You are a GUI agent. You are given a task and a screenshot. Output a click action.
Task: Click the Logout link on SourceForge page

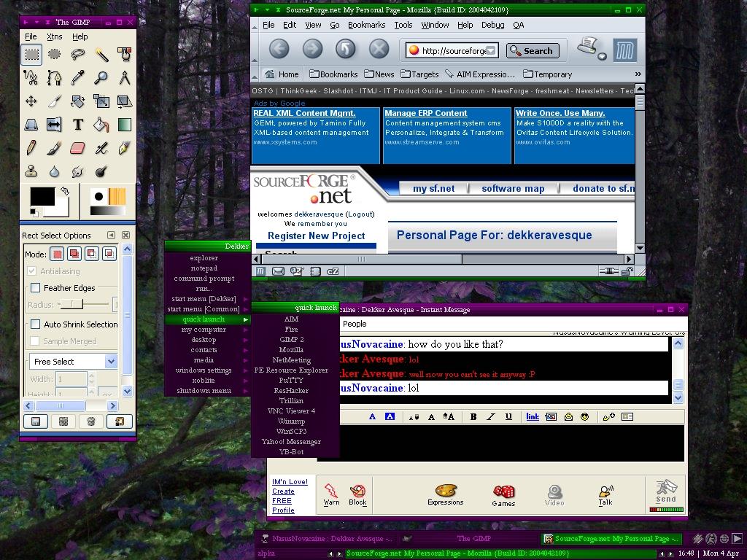(360, 214)
